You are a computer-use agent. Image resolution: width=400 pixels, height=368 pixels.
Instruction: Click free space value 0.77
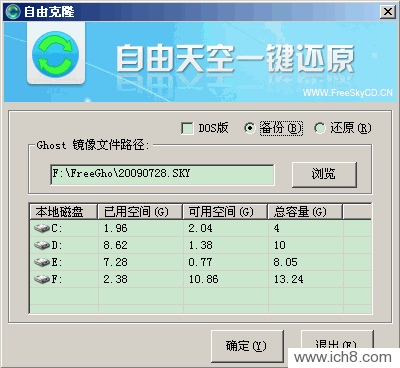click(200, 263)
